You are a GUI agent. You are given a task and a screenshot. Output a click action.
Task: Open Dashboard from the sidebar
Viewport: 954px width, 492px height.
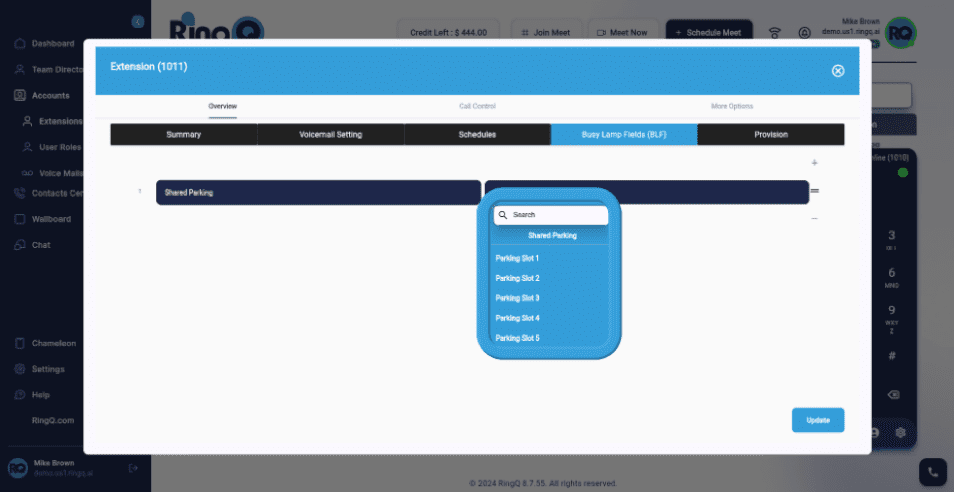point(52,44)
